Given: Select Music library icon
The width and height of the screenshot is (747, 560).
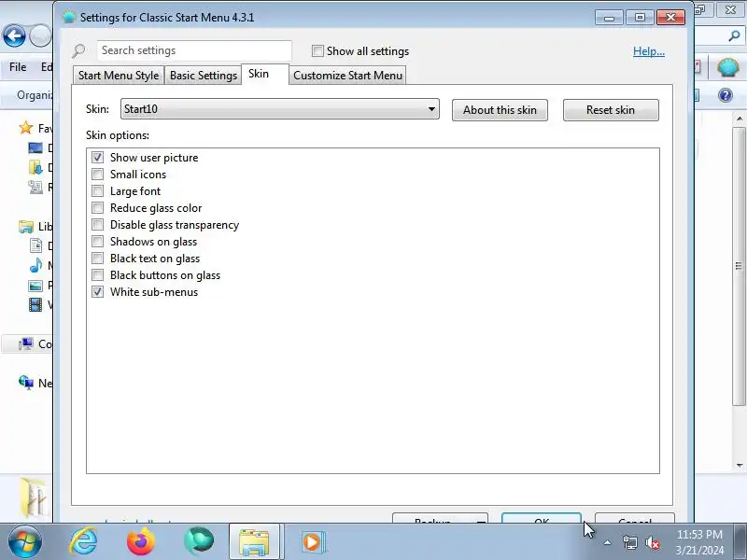Looking at the screenshot, I should (x=35, y=265).
